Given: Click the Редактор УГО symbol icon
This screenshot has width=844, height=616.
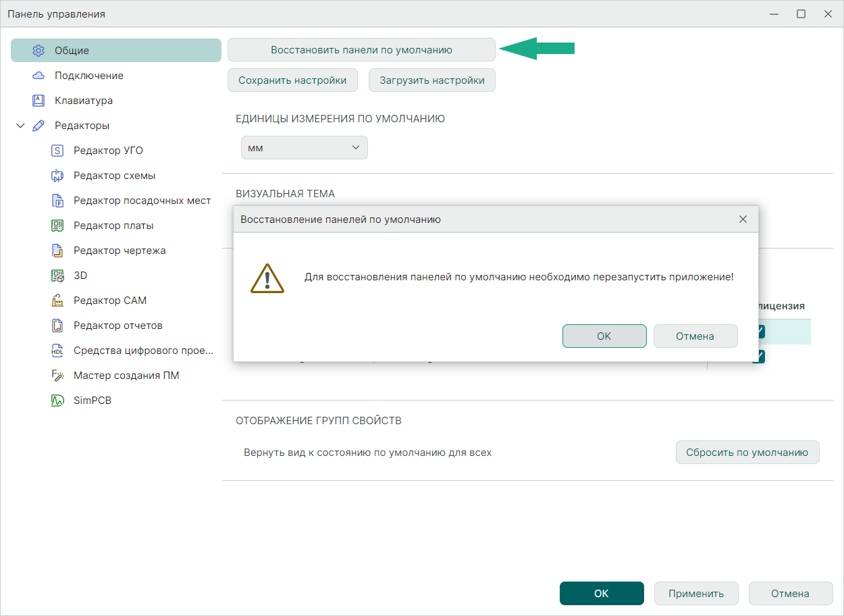Looking at the screenshot, I should pyautogui.click(x=57, y=151).
